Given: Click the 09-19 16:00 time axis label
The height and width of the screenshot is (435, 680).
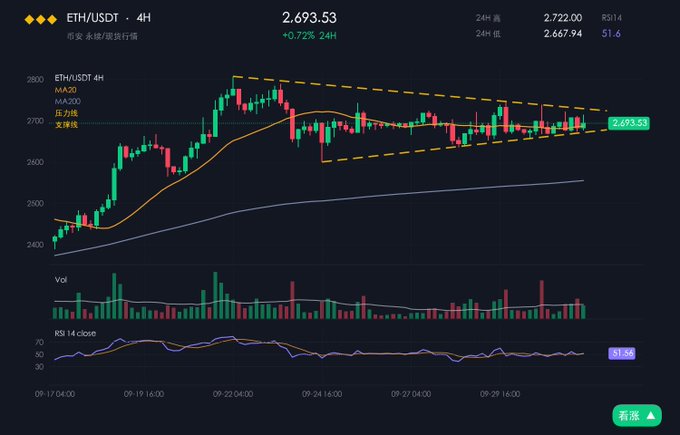Looking at the screenshot, I should 144,394.
